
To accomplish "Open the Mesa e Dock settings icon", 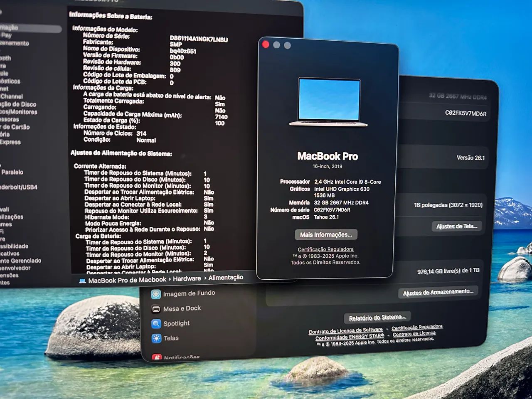I will pos(156,308).
